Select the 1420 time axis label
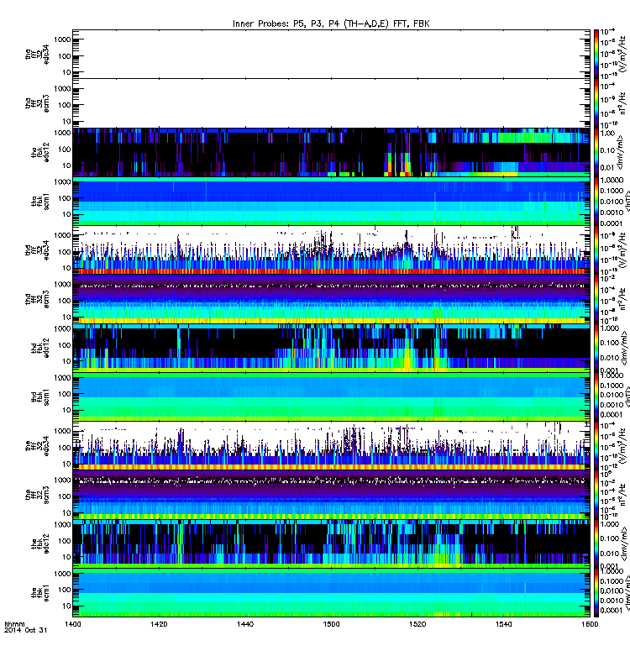Screen dimensions: 630x672 (159, 624)
